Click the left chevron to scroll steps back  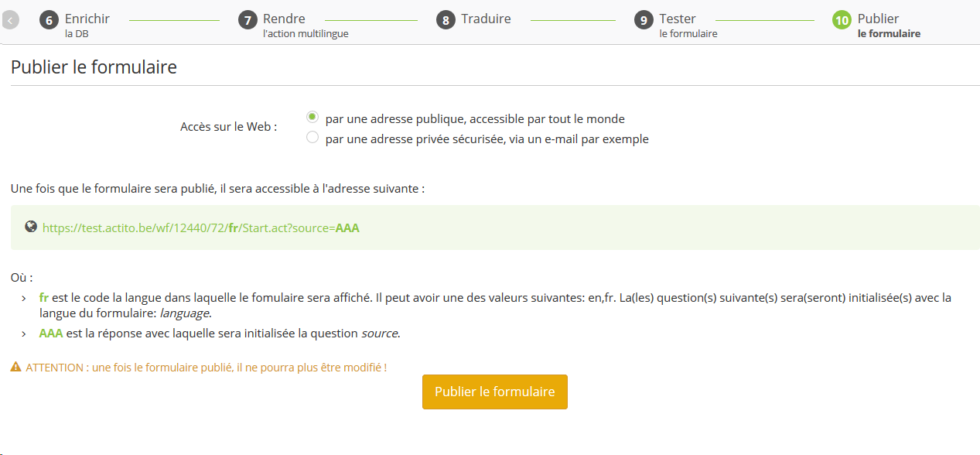point(10,21)
